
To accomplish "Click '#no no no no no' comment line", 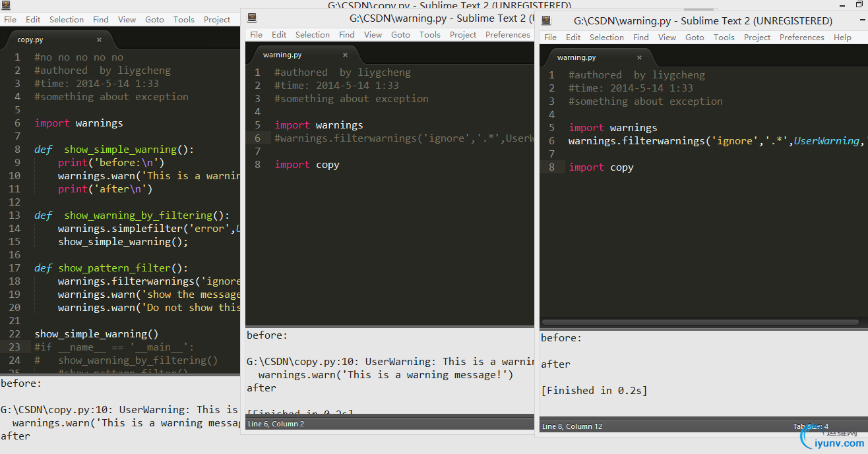I will click(x=78, y=57).
